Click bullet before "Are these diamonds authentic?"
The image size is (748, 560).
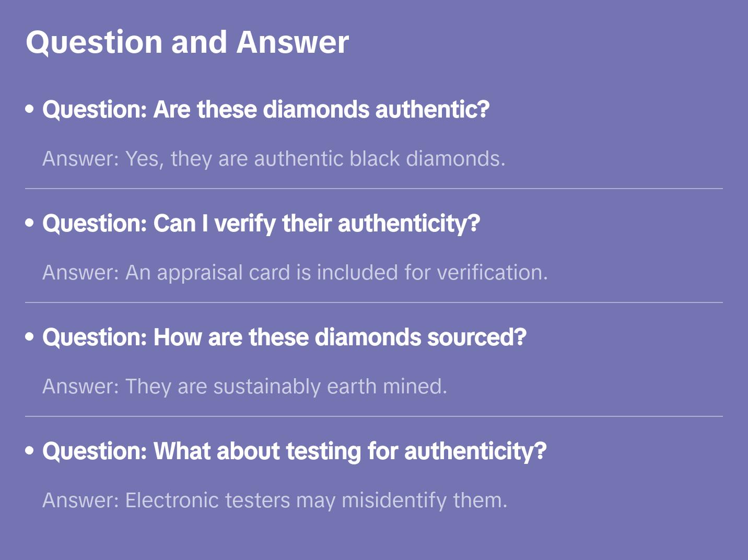point(30,109)
